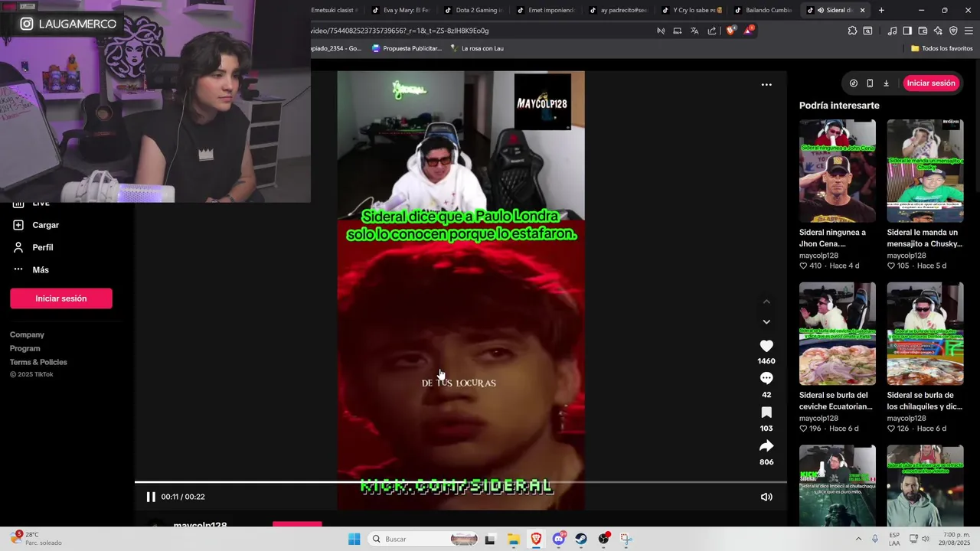Screen dimensions: 980x551
Task: Click the music note playlist icon
Action: coord(892,31)
